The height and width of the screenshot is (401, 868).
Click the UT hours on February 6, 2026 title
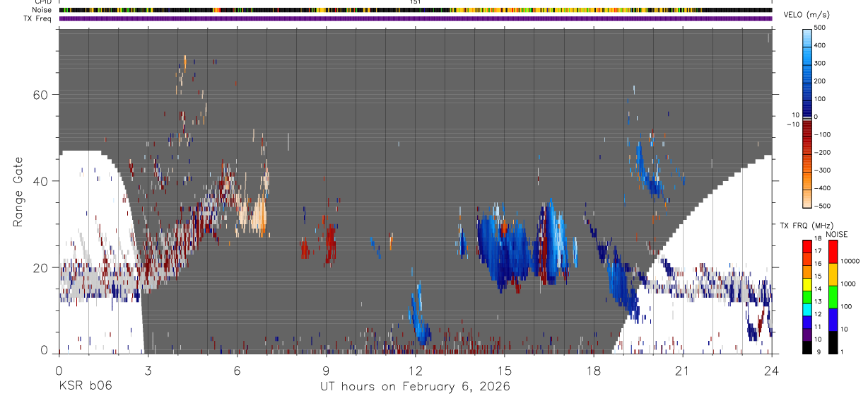(x=416, y=386)
